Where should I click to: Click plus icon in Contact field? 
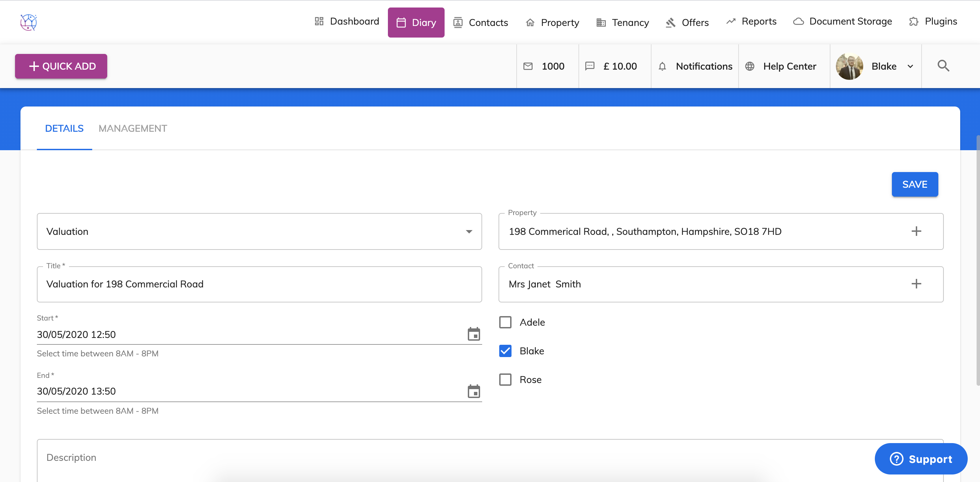pyautogui.click(x=916, y=284)
